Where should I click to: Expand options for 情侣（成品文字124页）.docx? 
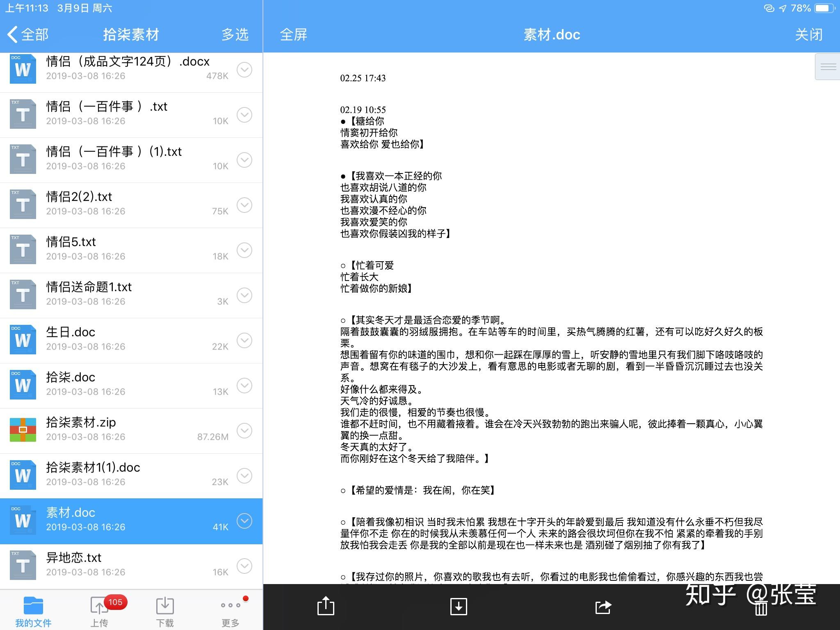coord(244,70)
